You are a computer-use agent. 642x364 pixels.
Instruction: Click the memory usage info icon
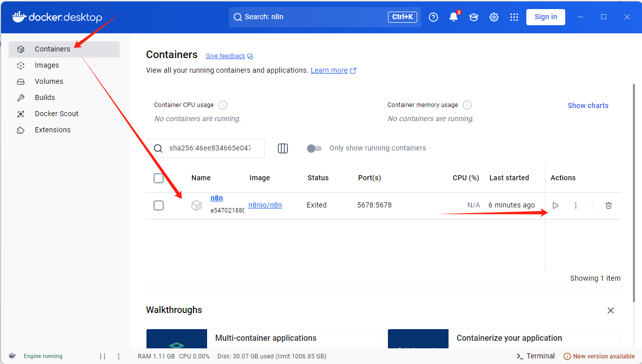(467, 105)
